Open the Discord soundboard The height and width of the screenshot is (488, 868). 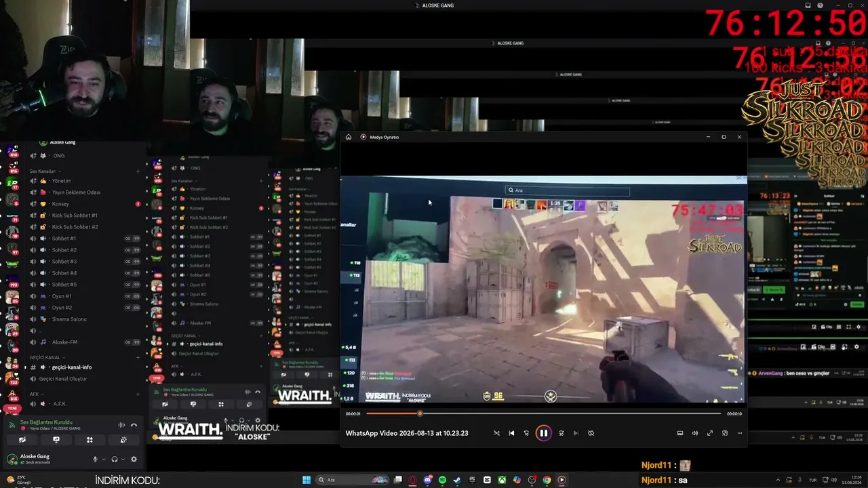pyautogui.click(x=123, y=440)
